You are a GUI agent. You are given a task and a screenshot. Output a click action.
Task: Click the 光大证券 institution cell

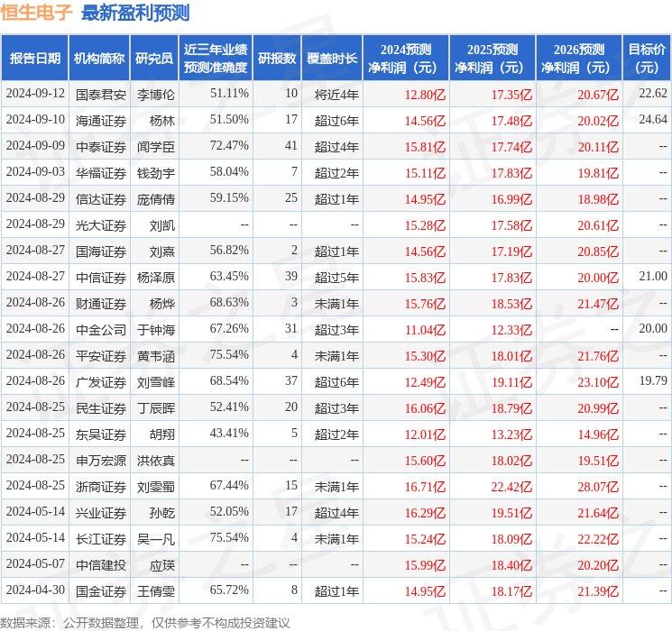click(x=101, y=224)
